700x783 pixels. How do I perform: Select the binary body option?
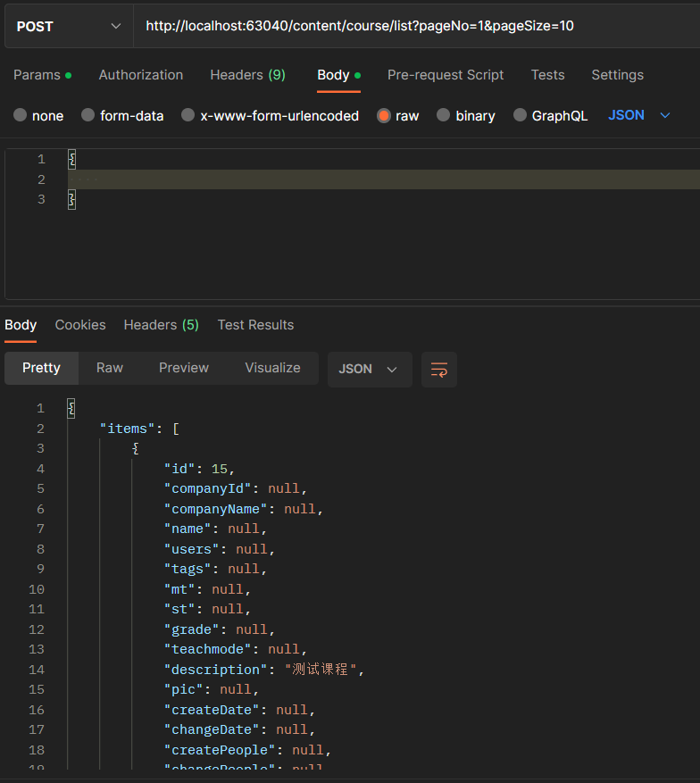[x=444, y=115]
